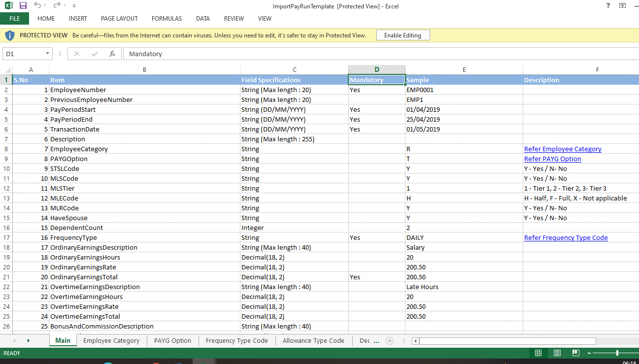Open the DATA ribbon tab

(203, 19)
